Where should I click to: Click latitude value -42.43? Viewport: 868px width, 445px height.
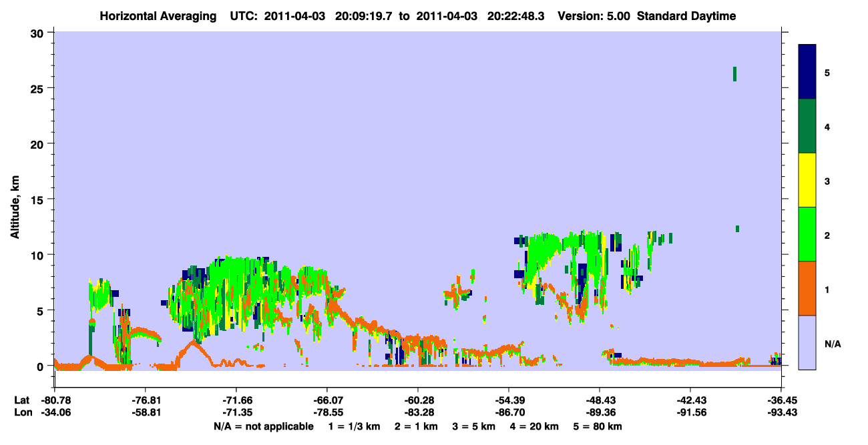tap(690, 400)
